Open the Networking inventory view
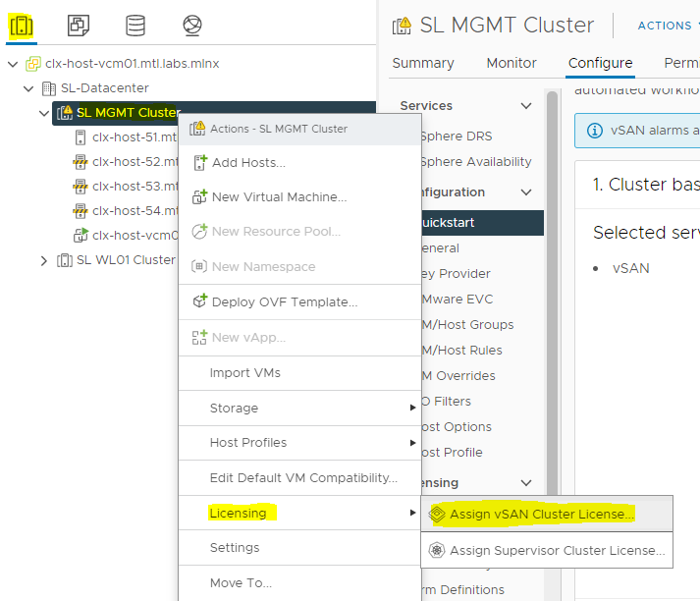This screenshot has height=601, width=700. tap(192, 26)
